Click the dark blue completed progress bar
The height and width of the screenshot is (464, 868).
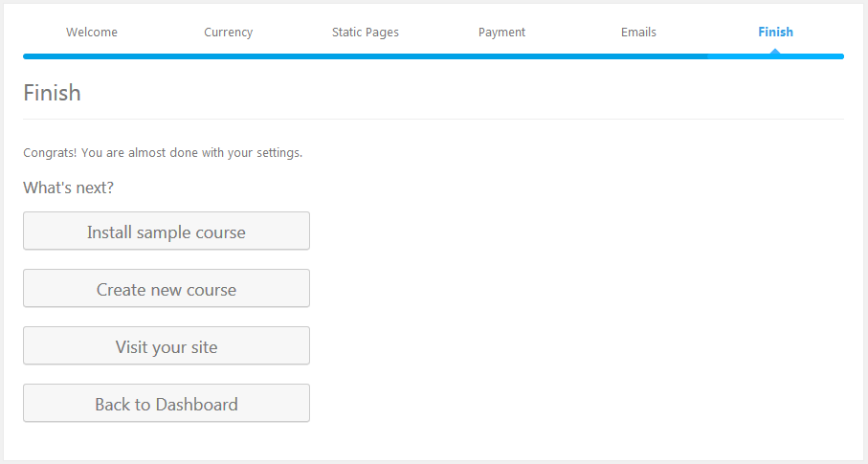[364, 56]
